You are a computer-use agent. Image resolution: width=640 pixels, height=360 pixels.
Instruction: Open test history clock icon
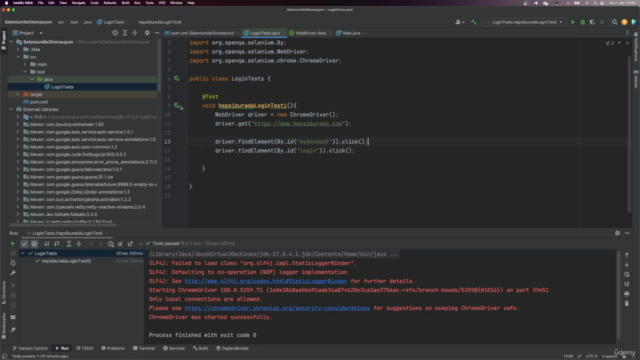pos(111,244)
